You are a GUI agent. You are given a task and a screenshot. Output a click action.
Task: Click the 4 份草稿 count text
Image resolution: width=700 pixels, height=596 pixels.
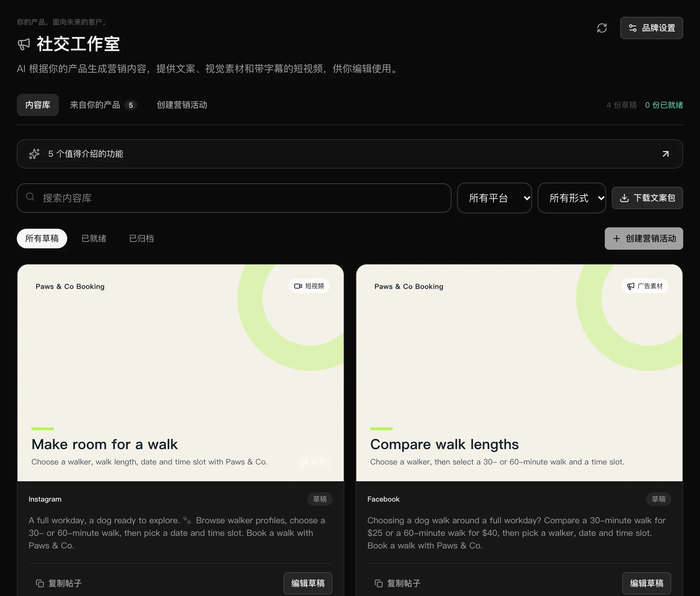coord(621,105)
